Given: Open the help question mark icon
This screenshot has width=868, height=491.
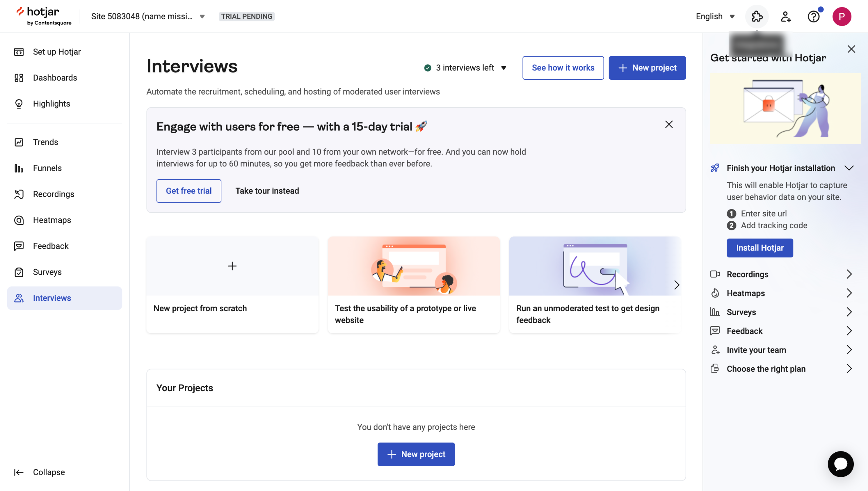Looking at the screenshot, I should tap(813, 16).
